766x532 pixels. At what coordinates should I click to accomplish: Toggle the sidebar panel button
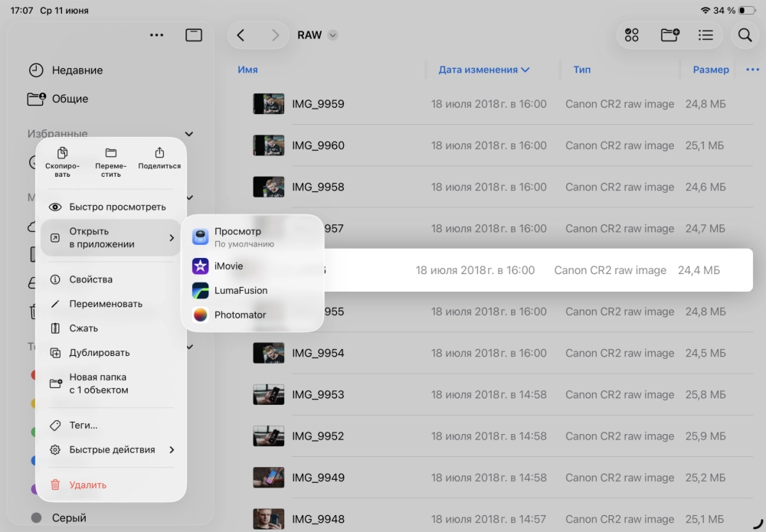coord(194,35)
